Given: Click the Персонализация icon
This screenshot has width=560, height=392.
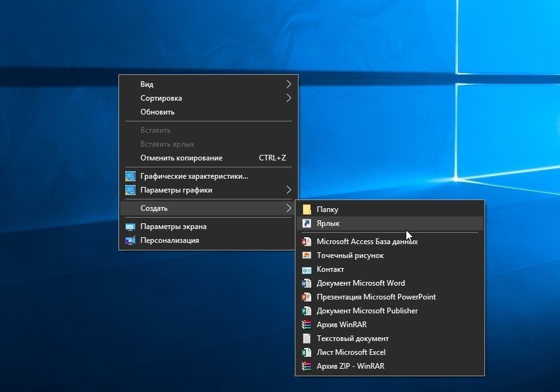Looking at the screenshot, I should (130, 240).
